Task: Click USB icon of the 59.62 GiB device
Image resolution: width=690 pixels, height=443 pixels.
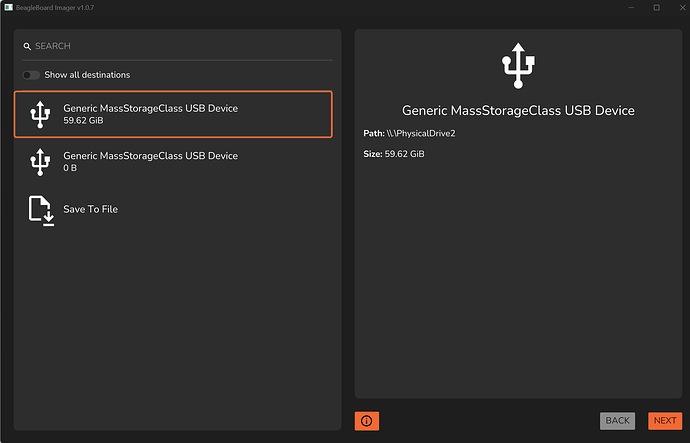Action: pos(40,114)
